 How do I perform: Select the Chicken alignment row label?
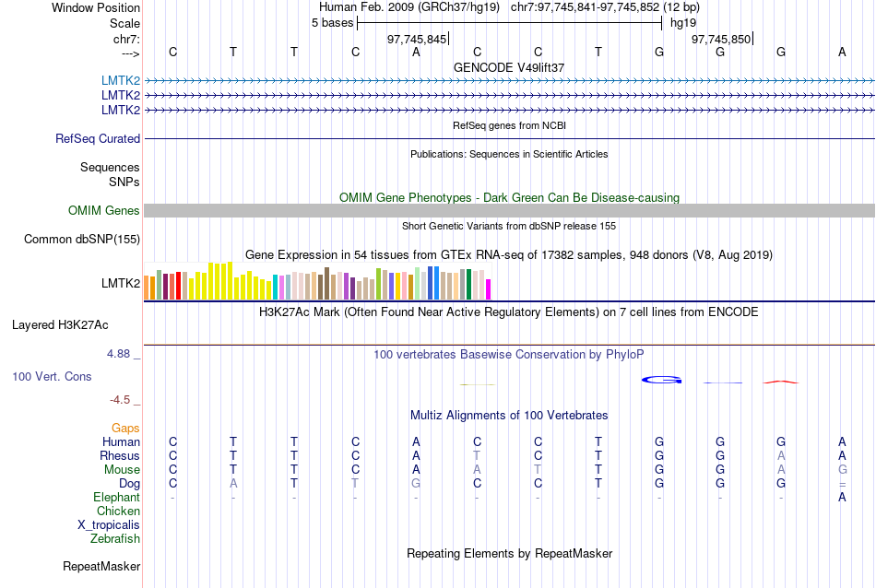[x=118, y=511]
